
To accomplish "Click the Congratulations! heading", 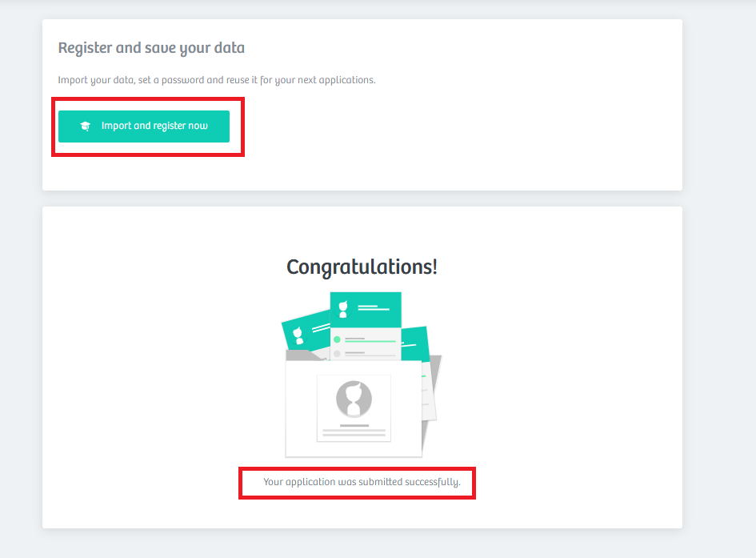I will coord(362,267).
